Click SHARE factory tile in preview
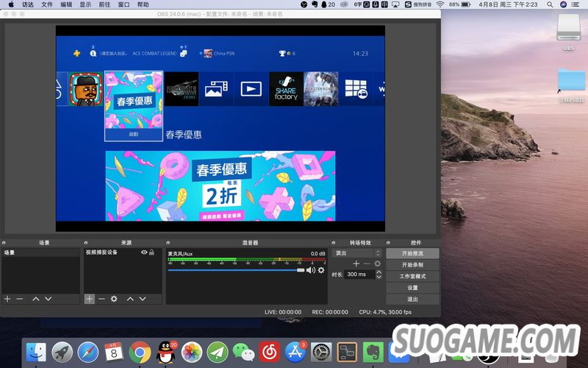The width and height of the screenshot is (588, 368). coord(286,89)
